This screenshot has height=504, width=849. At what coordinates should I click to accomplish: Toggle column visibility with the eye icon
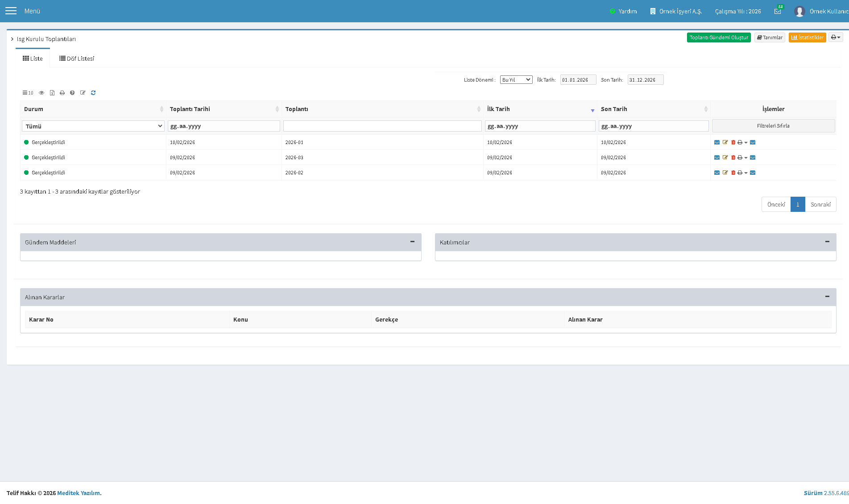coord(41,93)
